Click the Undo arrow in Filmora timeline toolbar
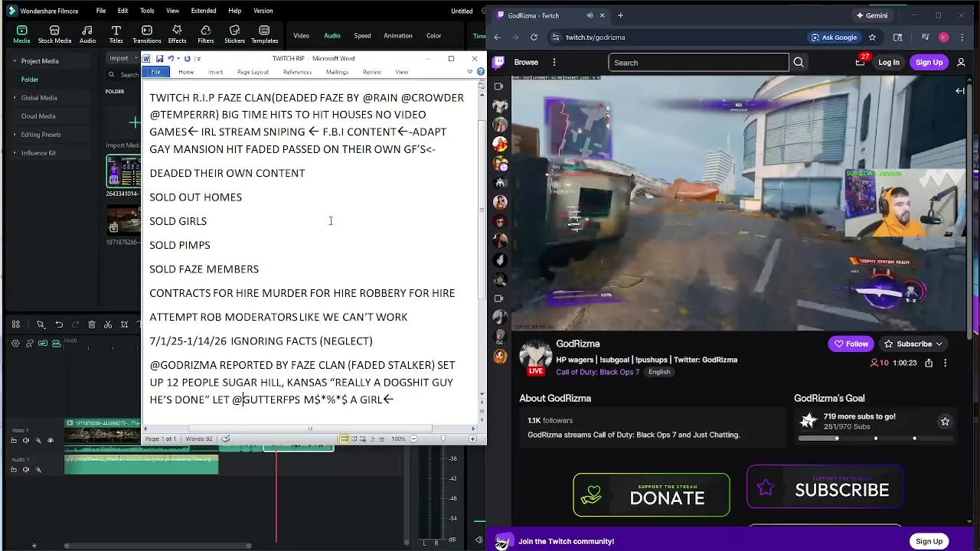The width and height of the screenshot is (980, 551). point(59,324)
